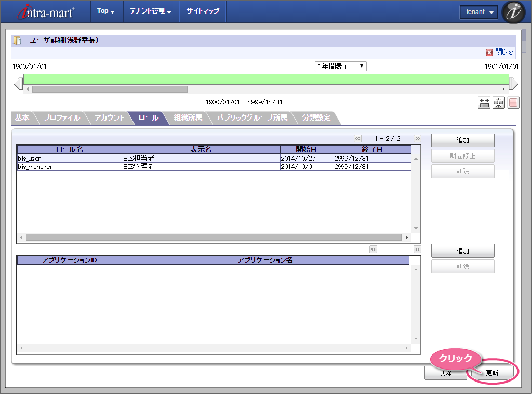
Task: Click the split period icon
Action: pyautogui.click(x=499, y=102)
